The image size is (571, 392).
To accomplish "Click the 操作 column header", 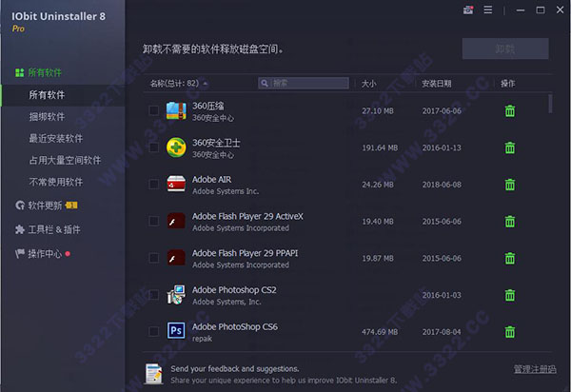I will click(507, 84).
